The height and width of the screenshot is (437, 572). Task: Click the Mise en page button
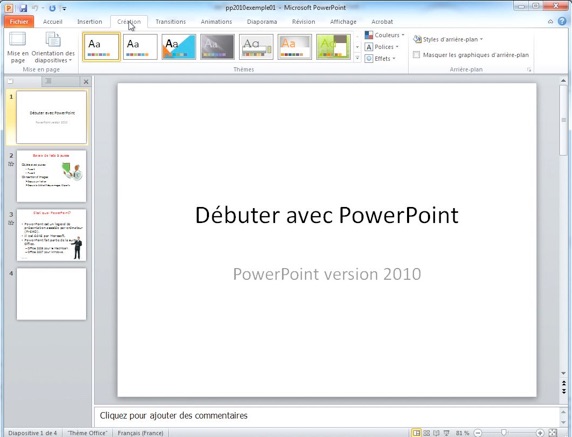click(18, 47)
